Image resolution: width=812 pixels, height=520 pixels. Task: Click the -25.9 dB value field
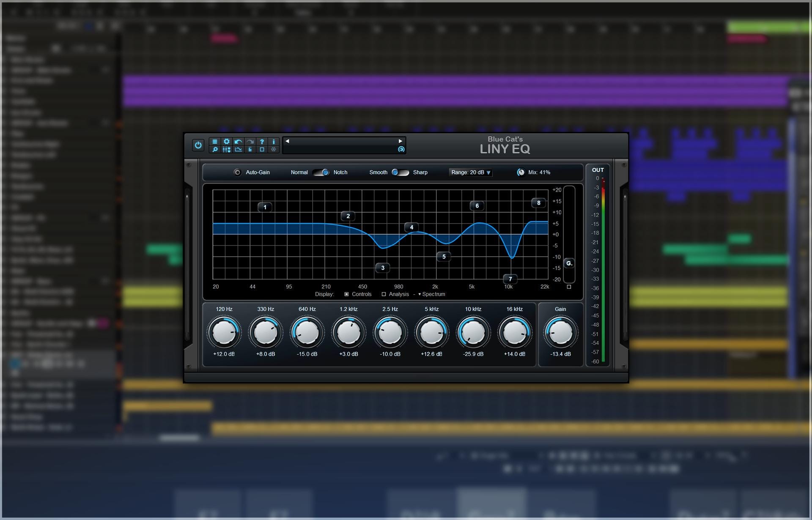pyautogui.click(x=473, y=354)
